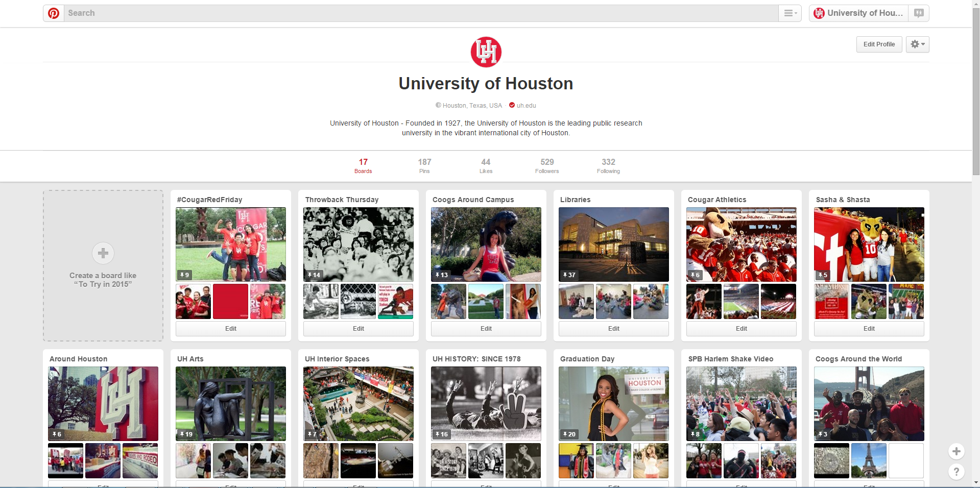
Task: Open UH HISTORY cover photo
Action: (486, 403)
